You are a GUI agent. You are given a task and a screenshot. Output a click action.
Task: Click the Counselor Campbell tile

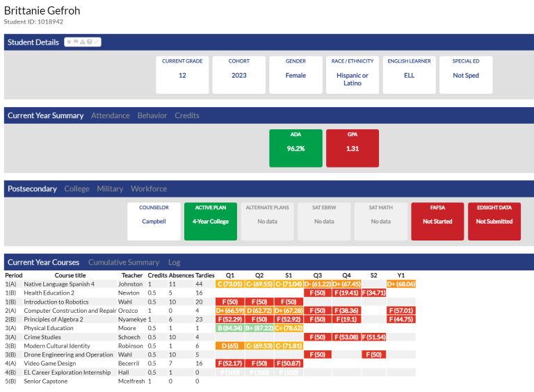click(154, 222)
